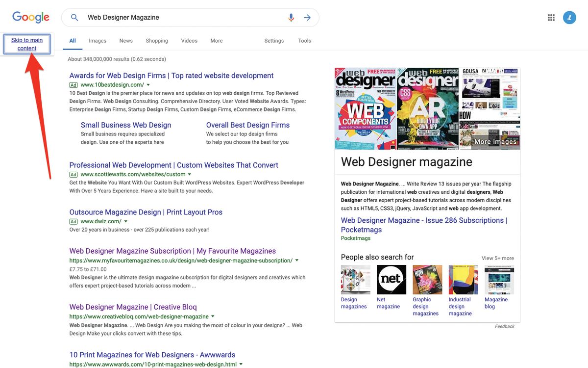Open the search Settings menu
Image resolution: width=588 pixels, height=368 pixels.
pos(274,41)
